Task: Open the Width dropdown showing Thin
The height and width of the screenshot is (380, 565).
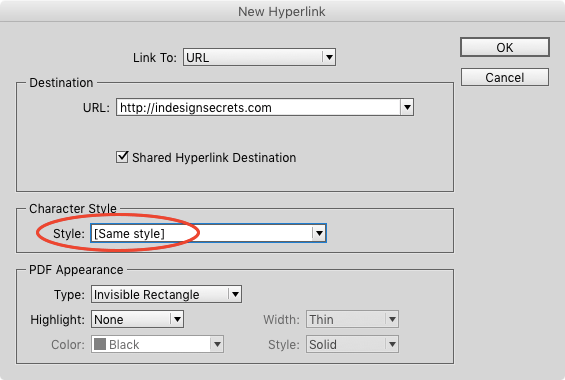Action: pos(352,319)
